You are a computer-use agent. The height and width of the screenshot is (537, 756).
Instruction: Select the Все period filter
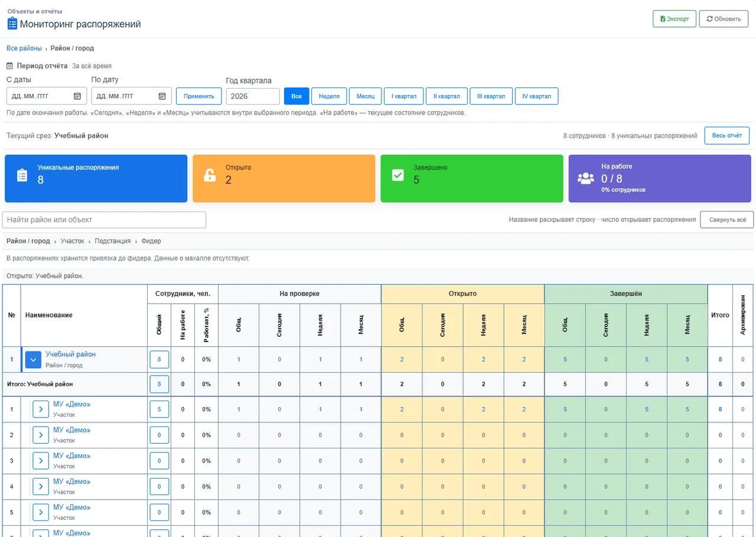296,96
